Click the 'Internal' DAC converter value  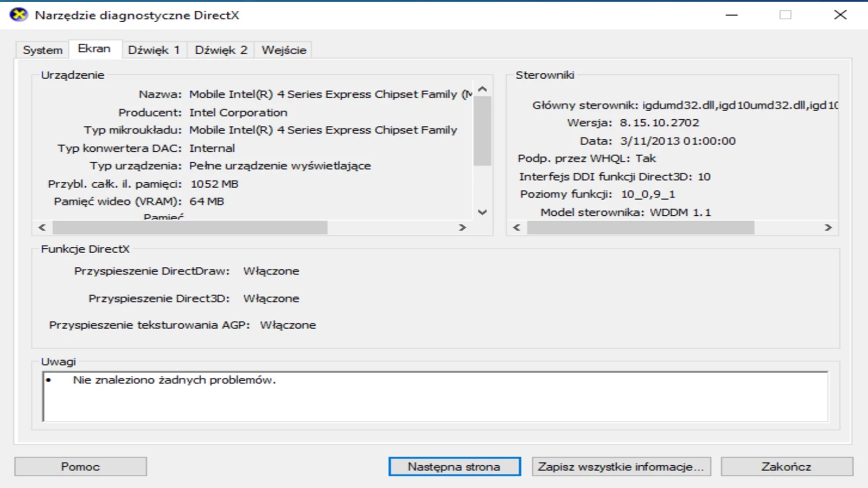click(x=212, y=148)
